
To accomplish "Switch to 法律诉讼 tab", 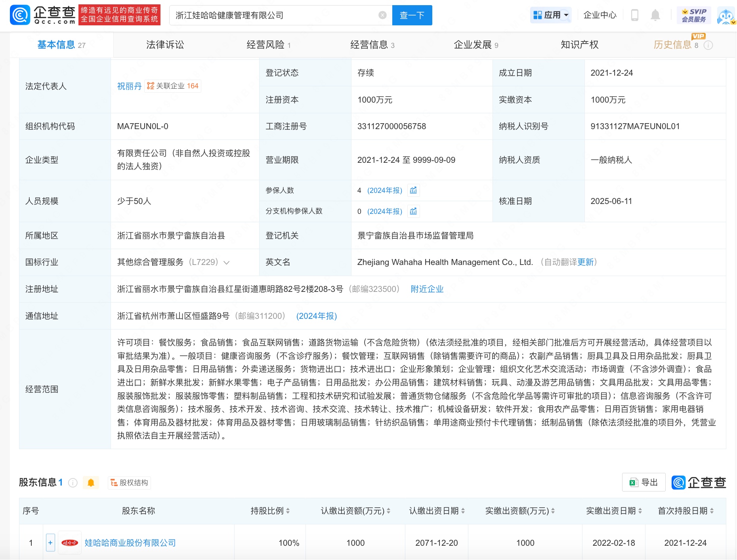I will tap(165, 45).
